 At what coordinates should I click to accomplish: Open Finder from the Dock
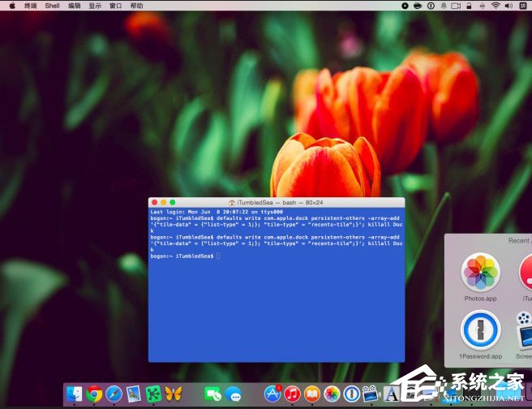point(75,394)
